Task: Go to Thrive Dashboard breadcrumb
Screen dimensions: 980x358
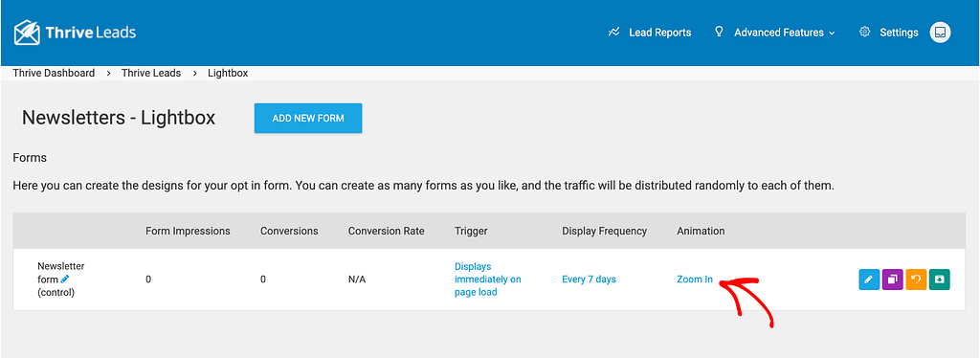Action: (x=54, y=73)
